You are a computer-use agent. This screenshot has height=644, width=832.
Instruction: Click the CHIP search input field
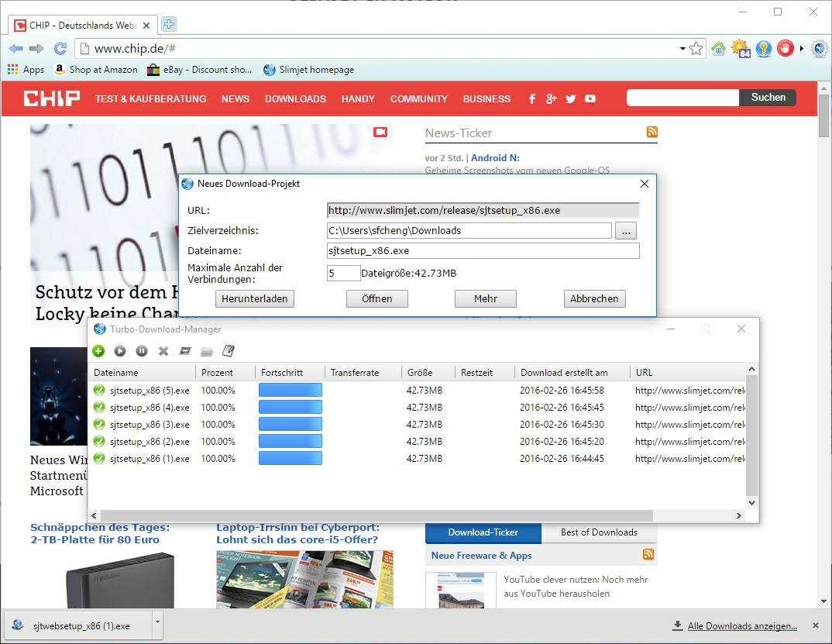pyautogui.click(x=682, y=98)
